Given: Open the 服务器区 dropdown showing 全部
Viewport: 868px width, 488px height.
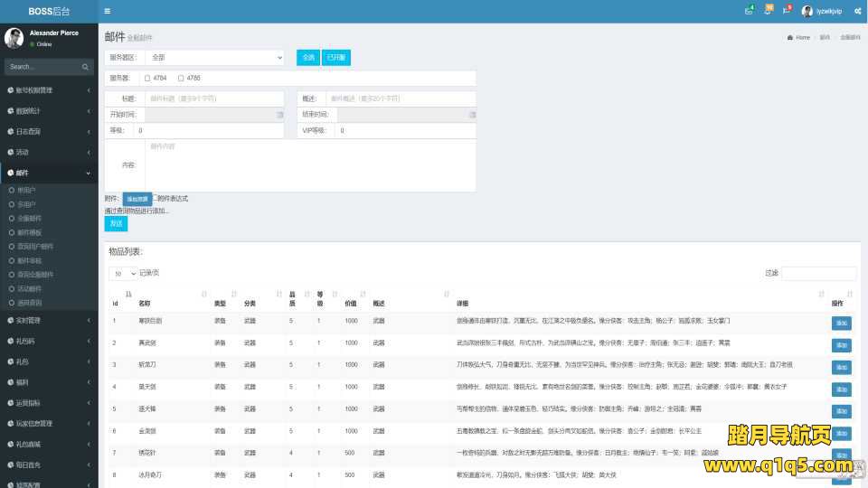Looking at the screenshot, I should point(215,58).
